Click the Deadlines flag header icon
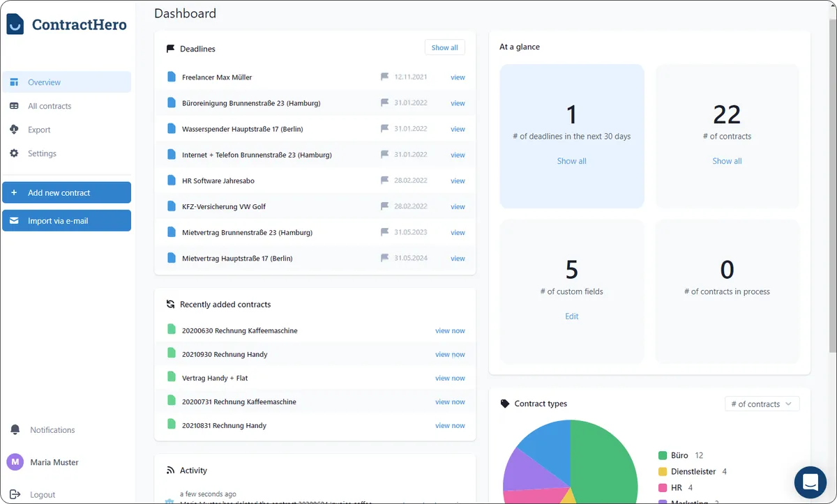 tap(170, 49)
